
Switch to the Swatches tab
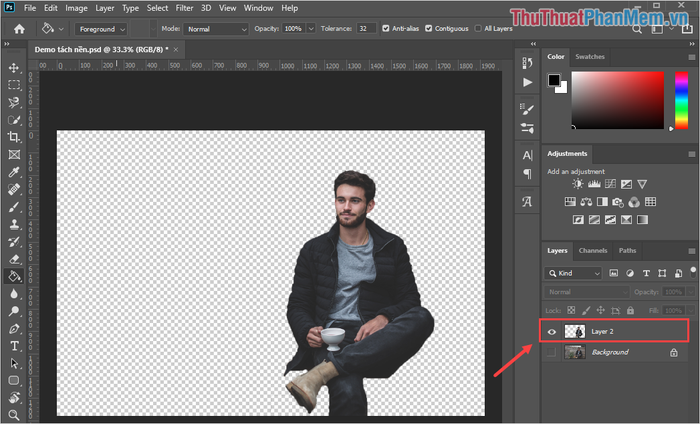point(590,57)
